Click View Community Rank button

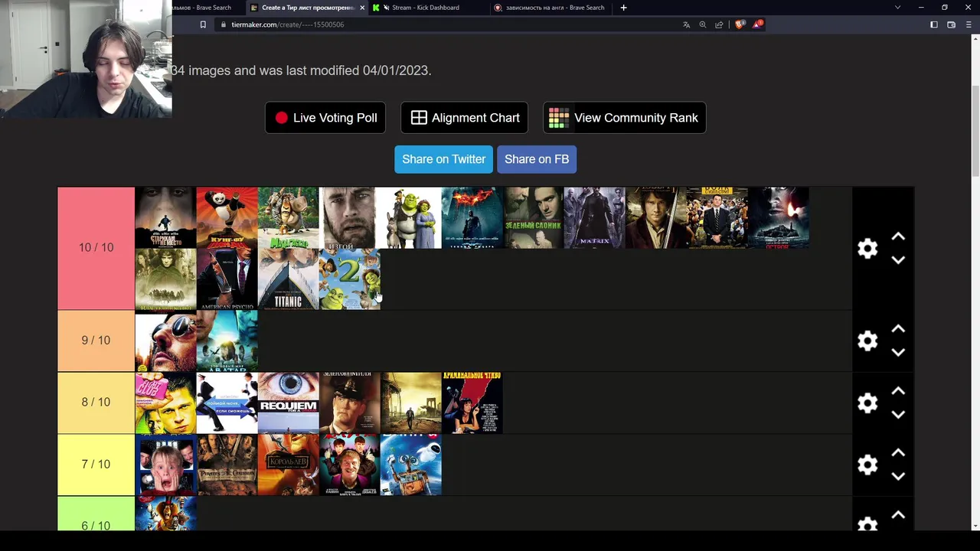click(x=625, y=118)
